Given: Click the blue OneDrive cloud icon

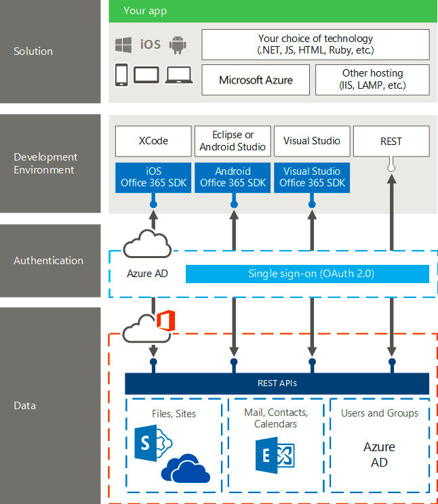Looking at the screenshot, I should click(x=186, y=468).
